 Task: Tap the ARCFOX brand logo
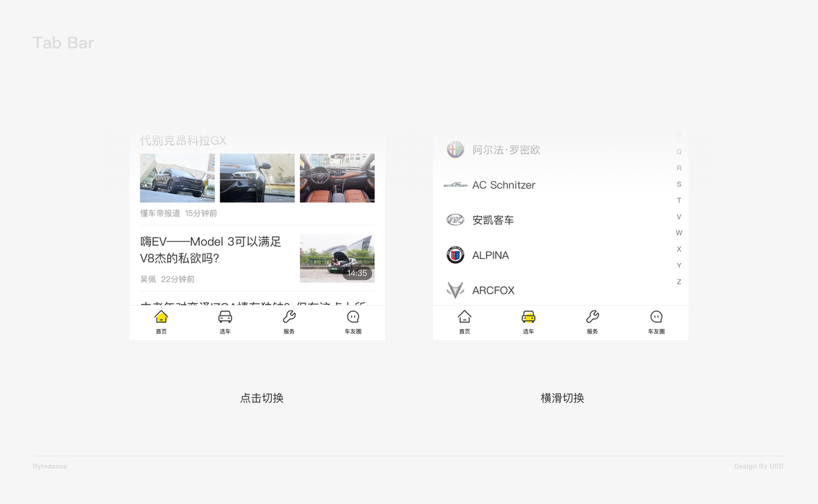click(455, 290)
